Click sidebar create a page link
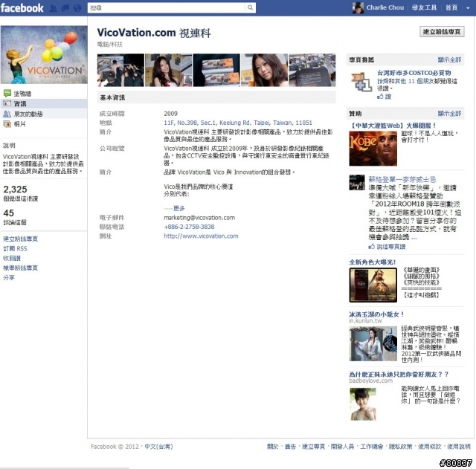The width and height of the screenshot is (476, 469). click(x=20, y=239)
